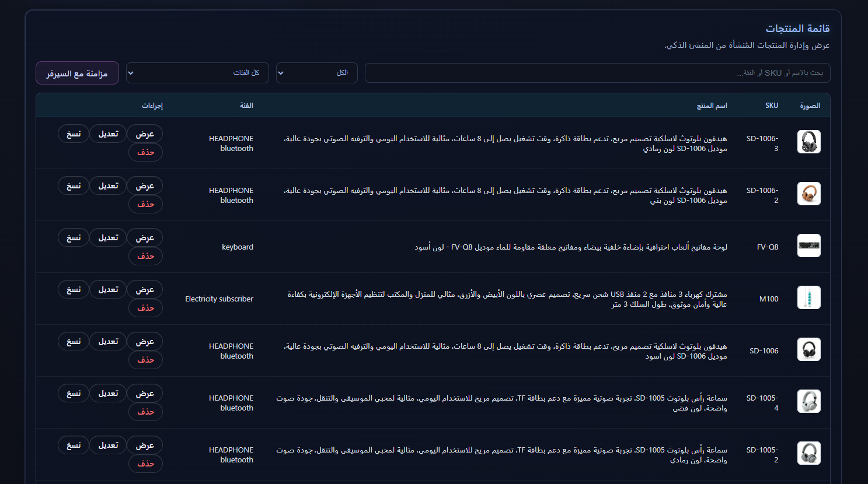Click تعديل for the FV-Q8 keyboard

[108, 237]
